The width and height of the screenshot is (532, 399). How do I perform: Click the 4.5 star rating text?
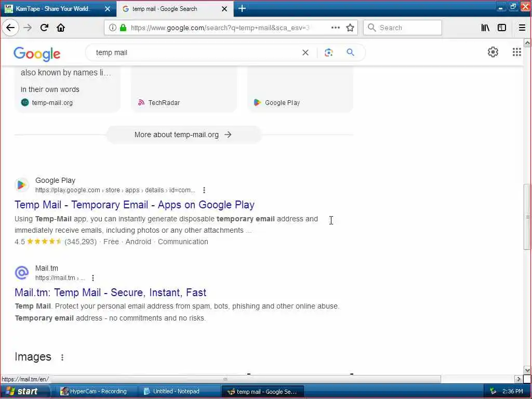coord(20,242)
